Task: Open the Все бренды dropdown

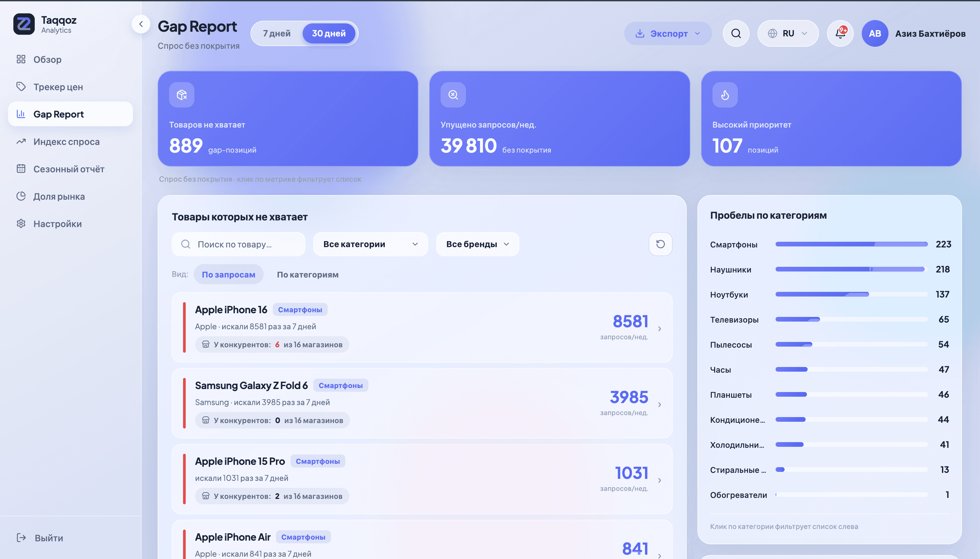Action: [x=477, y=244]
